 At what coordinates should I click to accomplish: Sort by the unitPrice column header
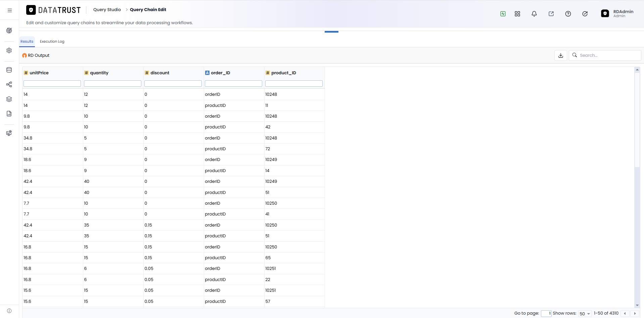[39, 73]
